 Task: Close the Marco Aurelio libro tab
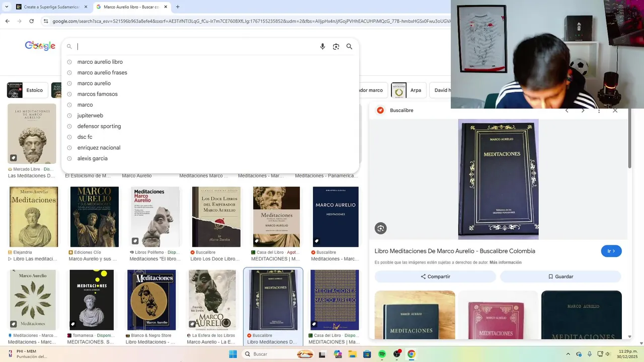(166, 7)
